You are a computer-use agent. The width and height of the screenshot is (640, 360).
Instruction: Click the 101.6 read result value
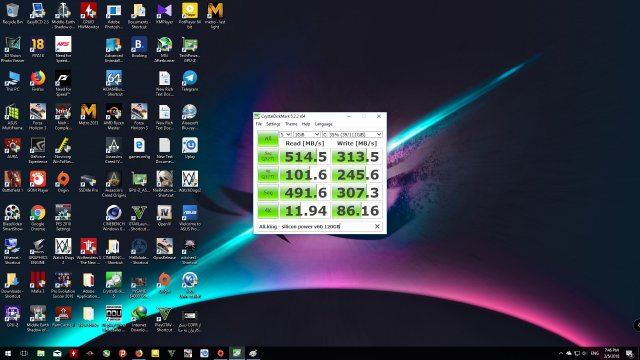coord(305,175)
